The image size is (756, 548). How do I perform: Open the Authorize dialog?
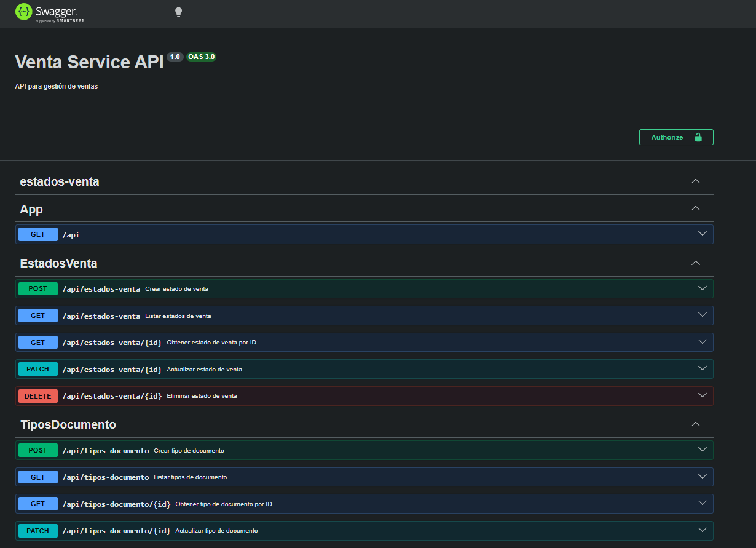tap(676, 137)
